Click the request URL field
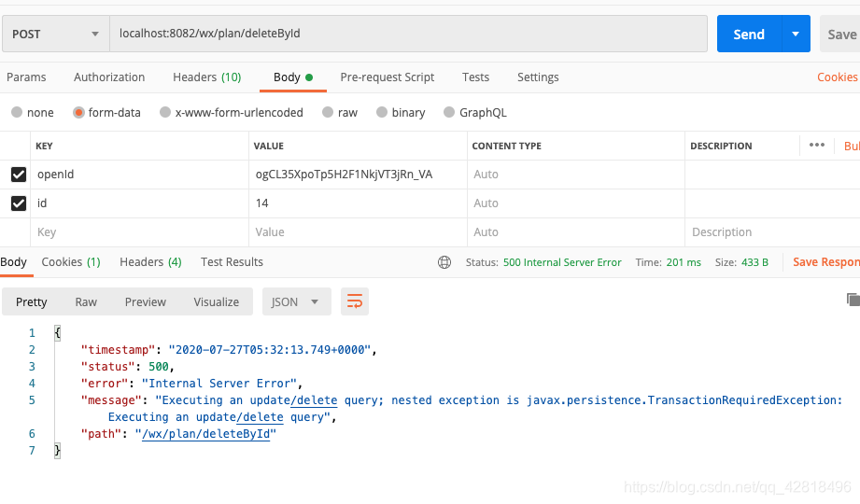Screen dimensions: 860x504 (409, 34)
